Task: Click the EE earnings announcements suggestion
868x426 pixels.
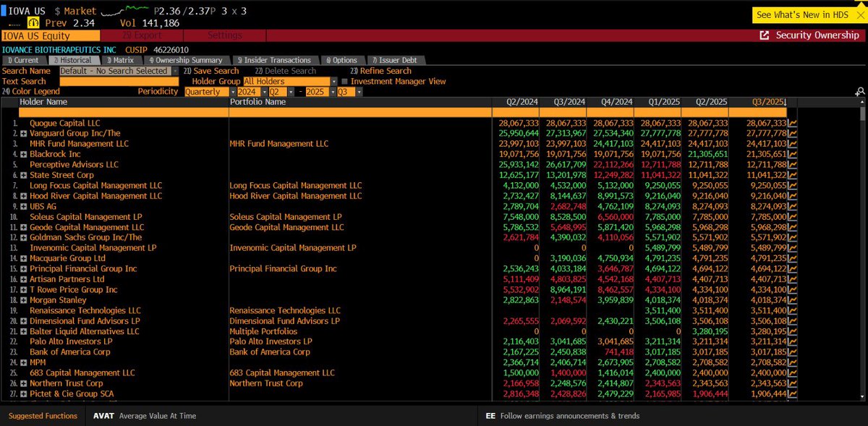Action: (563, 416)
